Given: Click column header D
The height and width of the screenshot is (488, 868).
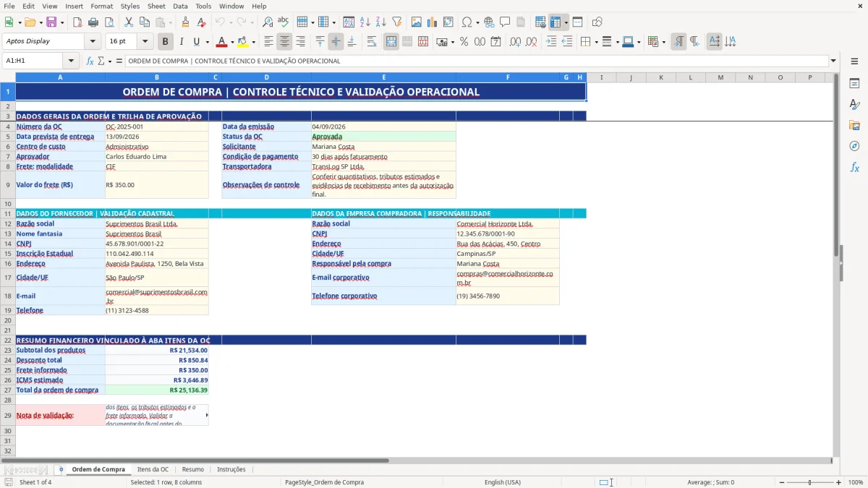Looking at the screenshot, I should point(266,77).
